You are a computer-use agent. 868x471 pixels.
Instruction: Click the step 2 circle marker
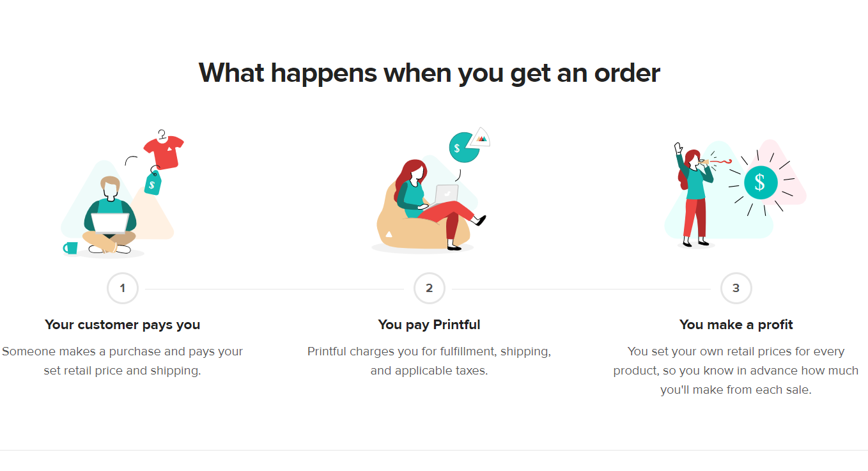pos(430,288)
